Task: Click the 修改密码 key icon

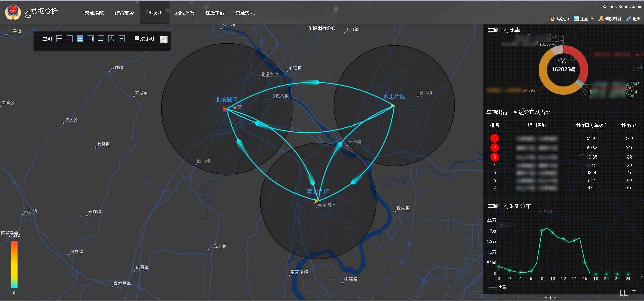Action: point(601,19)
